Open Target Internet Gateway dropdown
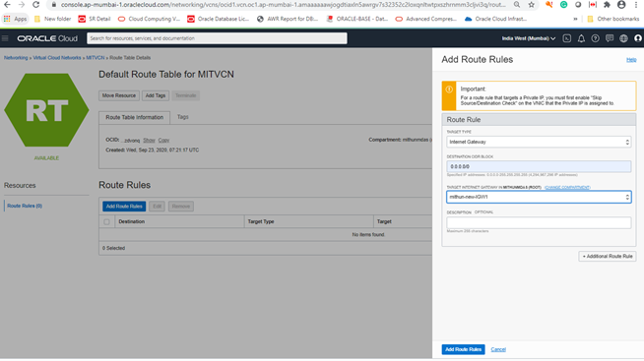The image size is (644, 361). 539,197
